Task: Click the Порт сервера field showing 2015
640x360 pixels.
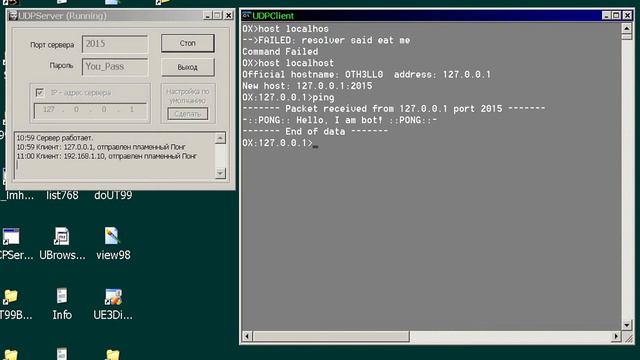Action: (115, 44)
